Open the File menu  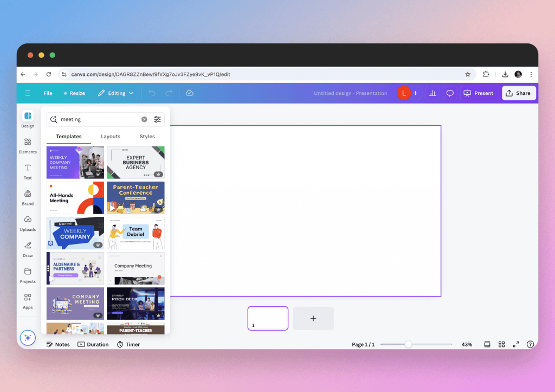(x=48, y=93)
